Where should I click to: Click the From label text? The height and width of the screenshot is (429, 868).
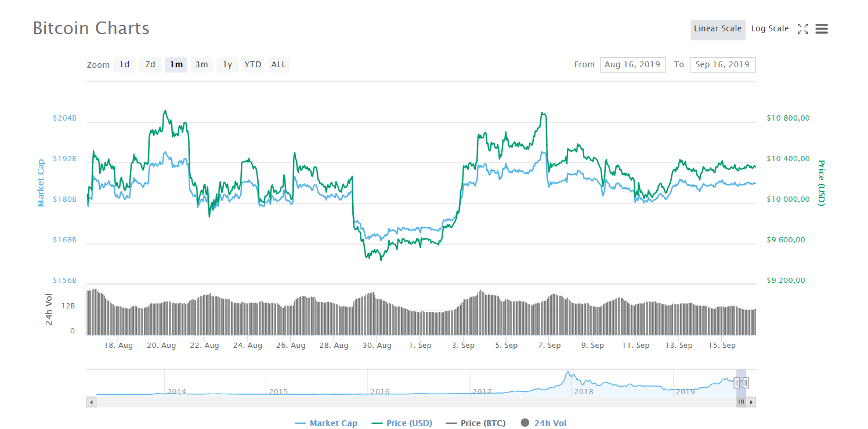[584, 64]
